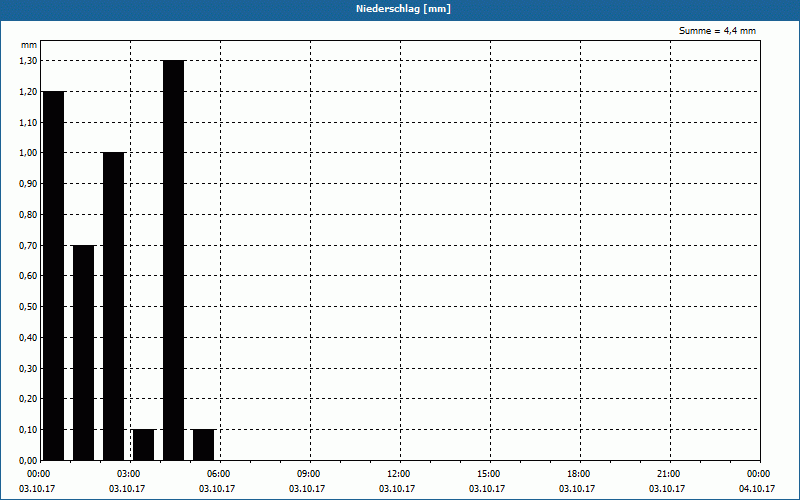The height and width of the screenshot is (500, 800).
Task: Click the 0,50 y-axis value
Action: pyautogui.click(x=28, y=307)
